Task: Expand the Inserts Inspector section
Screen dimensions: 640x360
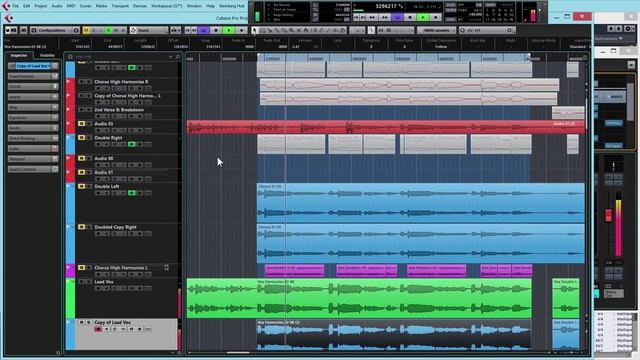Action: (x=33, y=97)
